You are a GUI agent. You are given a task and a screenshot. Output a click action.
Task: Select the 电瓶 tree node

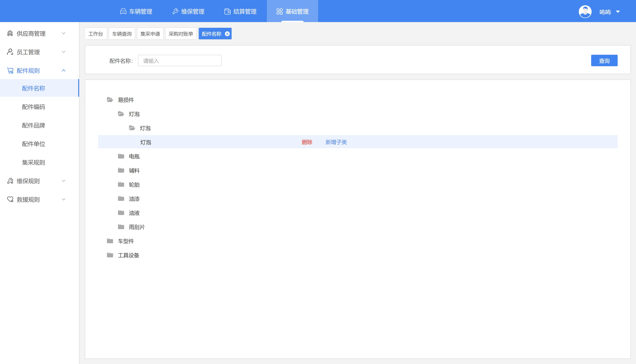click(134, 157)
